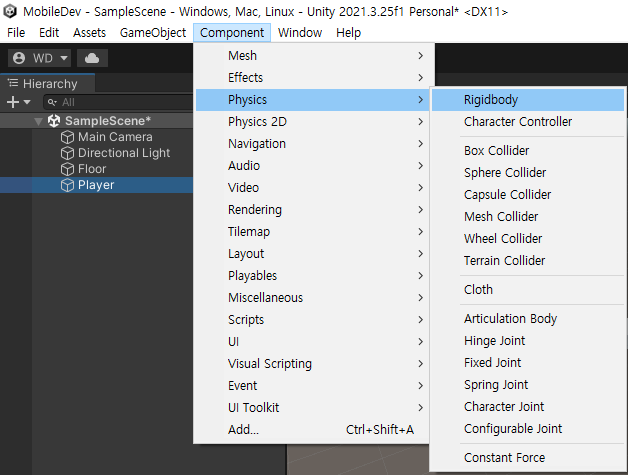The height and width of the screenshot is (475, 628).
Task: Expand the Mesh submenu
Action: tap(312, 56)
